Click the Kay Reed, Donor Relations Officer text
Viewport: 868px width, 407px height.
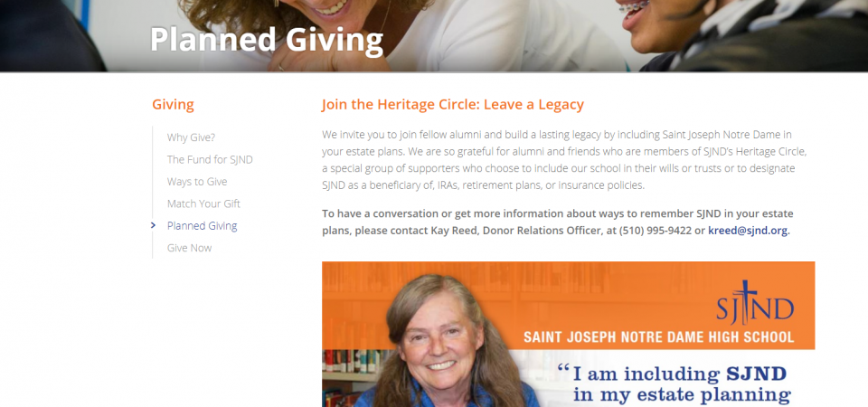pyautogui.click(x=517, y=231)
